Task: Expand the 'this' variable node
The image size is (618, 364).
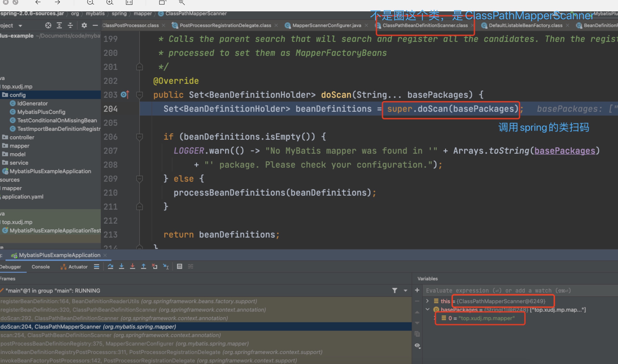Action: point(427,301)
